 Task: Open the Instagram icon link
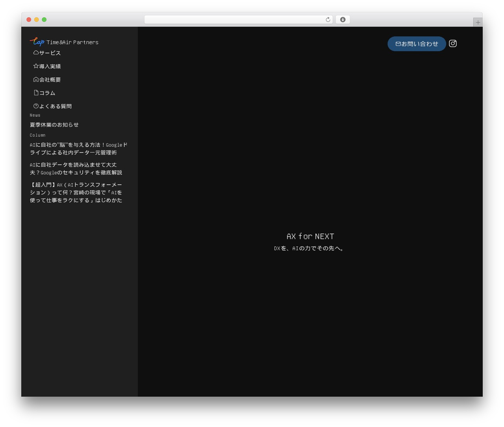[453, 43]
